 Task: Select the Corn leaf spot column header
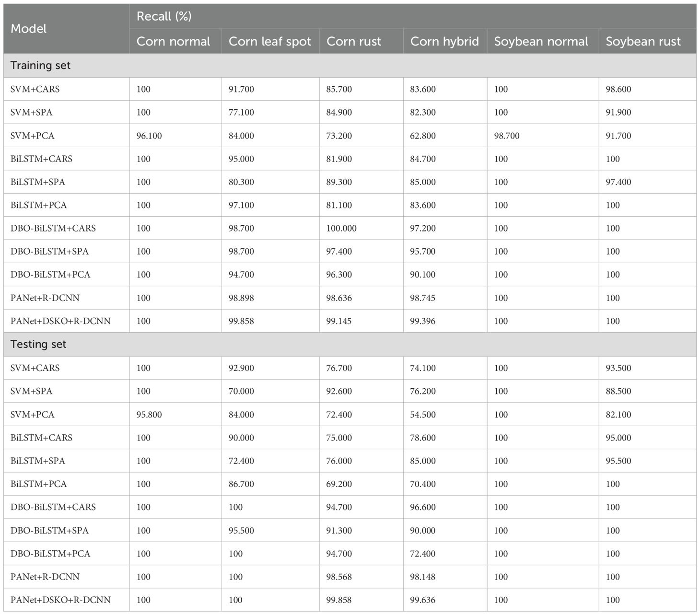pyautogui.click(x=269, y=42)
